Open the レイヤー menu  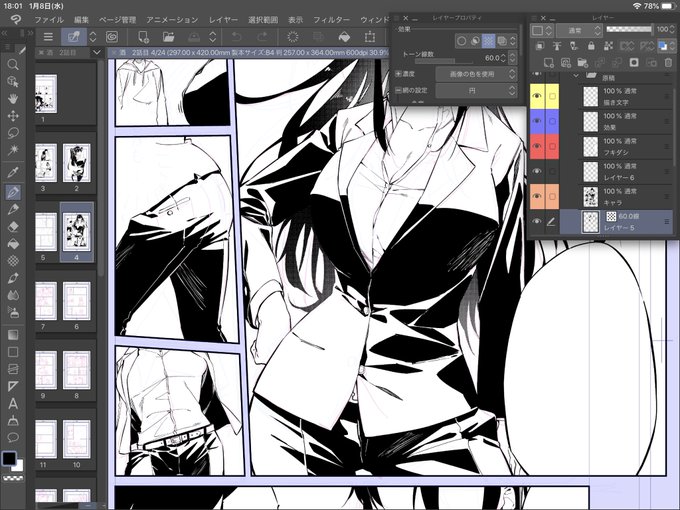tap(223, 20)
